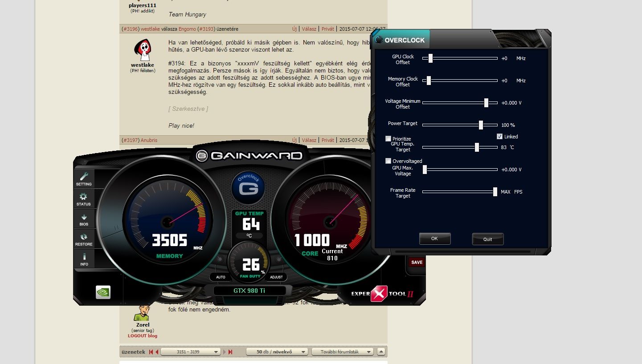Click Válasz in the #3197 post header
Image resolution: width=642 pixels, height=364 pixels.
309,140
